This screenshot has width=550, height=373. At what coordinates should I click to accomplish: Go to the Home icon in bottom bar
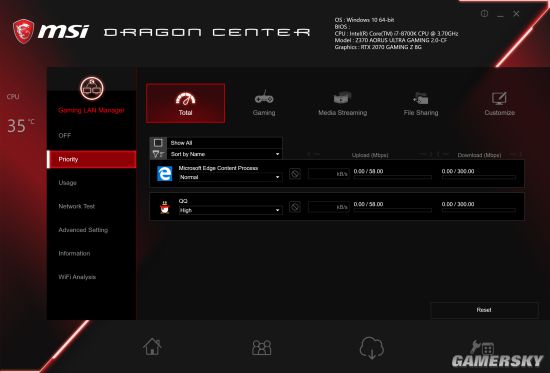tap(152, 347)
